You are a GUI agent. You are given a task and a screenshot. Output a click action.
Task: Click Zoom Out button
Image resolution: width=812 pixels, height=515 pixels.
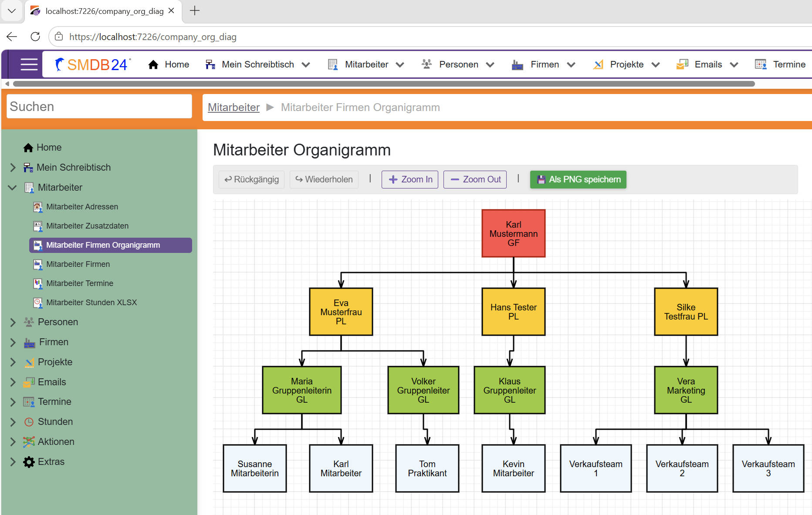coord(475,179)
